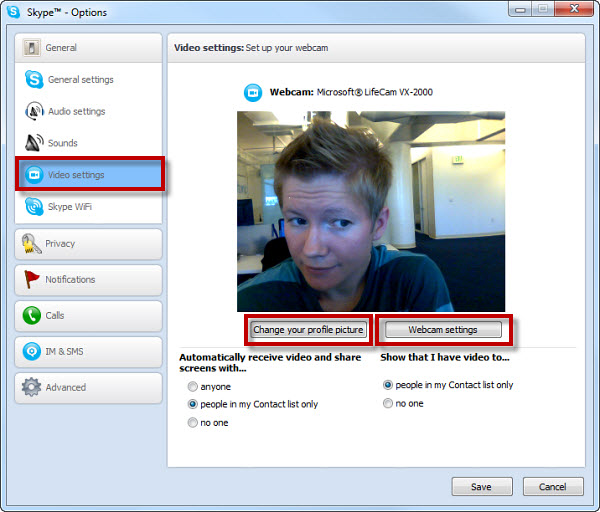Expand the General section header
Viewport: 600px width, 512px height.
coord(88,48)
